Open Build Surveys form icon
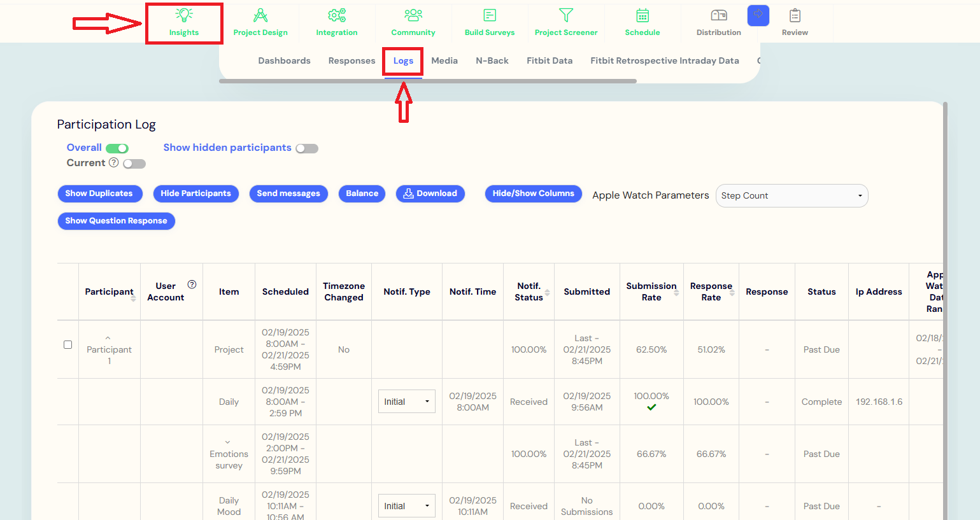The height and width of the screenshot is (520, 980). (x=490, y=15)
